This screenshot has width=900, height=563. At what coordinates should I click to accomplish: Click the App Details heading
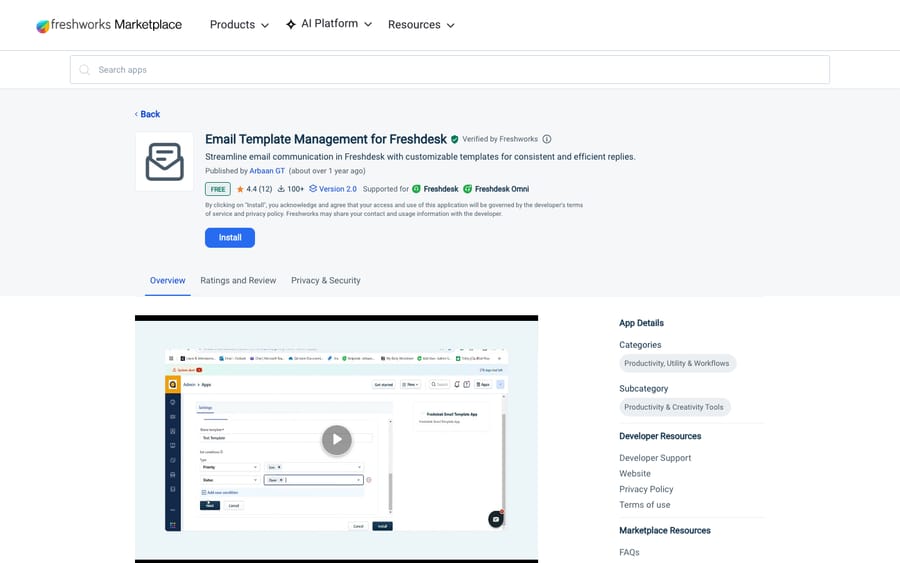pos(641,323)
